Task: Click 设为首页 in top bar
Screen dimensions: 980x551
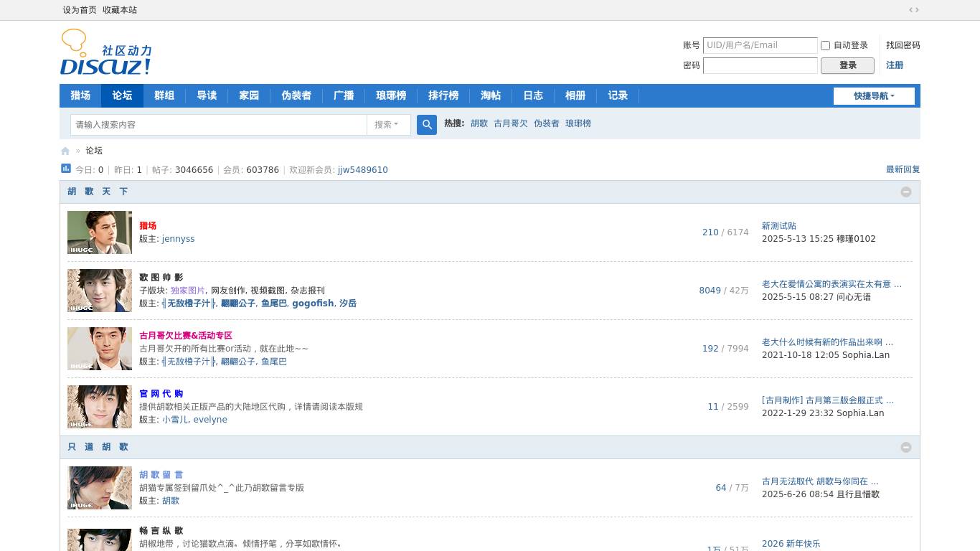Action: point(80,10)
